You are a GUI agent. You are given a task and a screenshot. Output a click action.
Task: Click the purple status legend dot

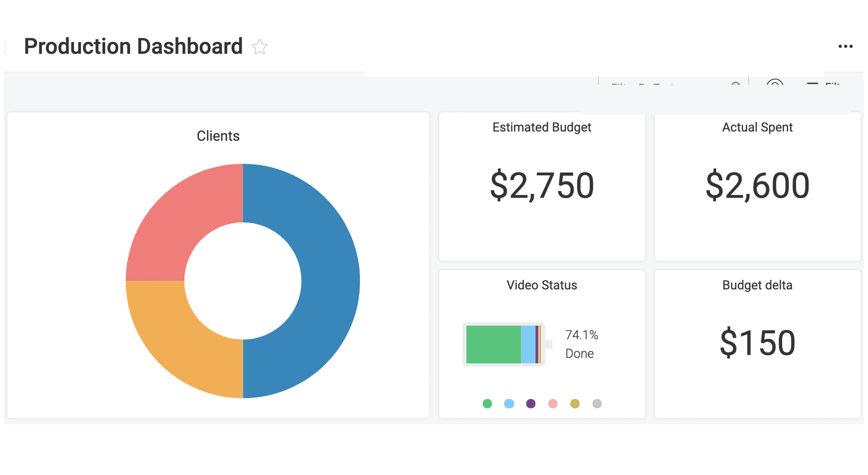point(531,404)
